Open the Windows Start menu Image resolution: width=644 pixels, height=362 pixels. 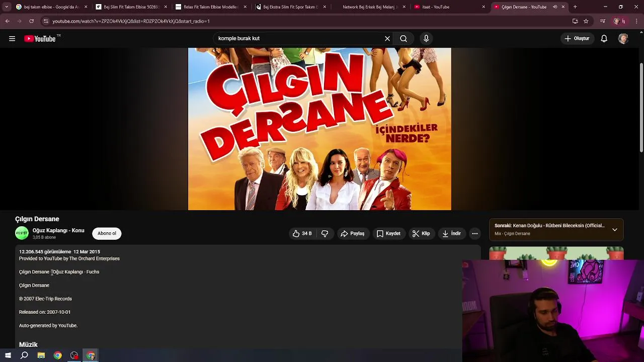pos(8,355)
